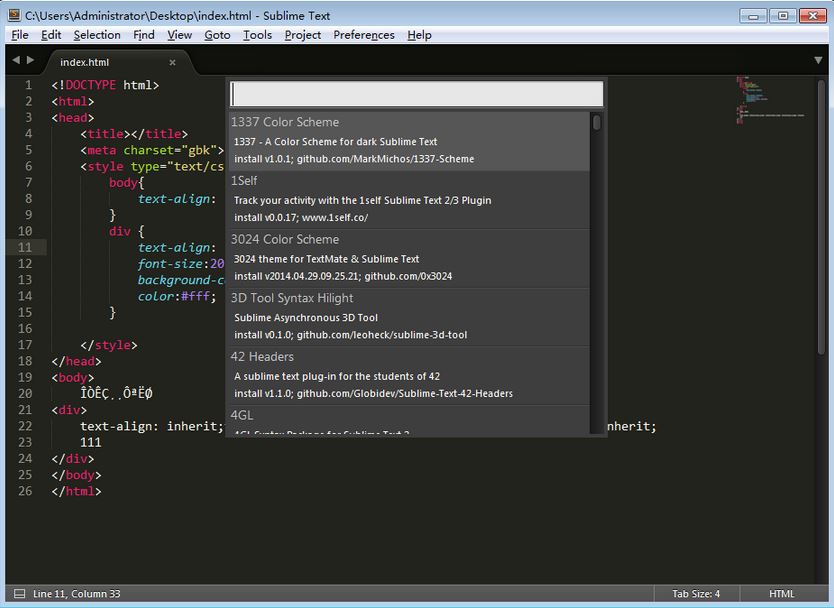Click line number 26 in gutter
Screen dimensions: 834x608
tap(25, 491)
